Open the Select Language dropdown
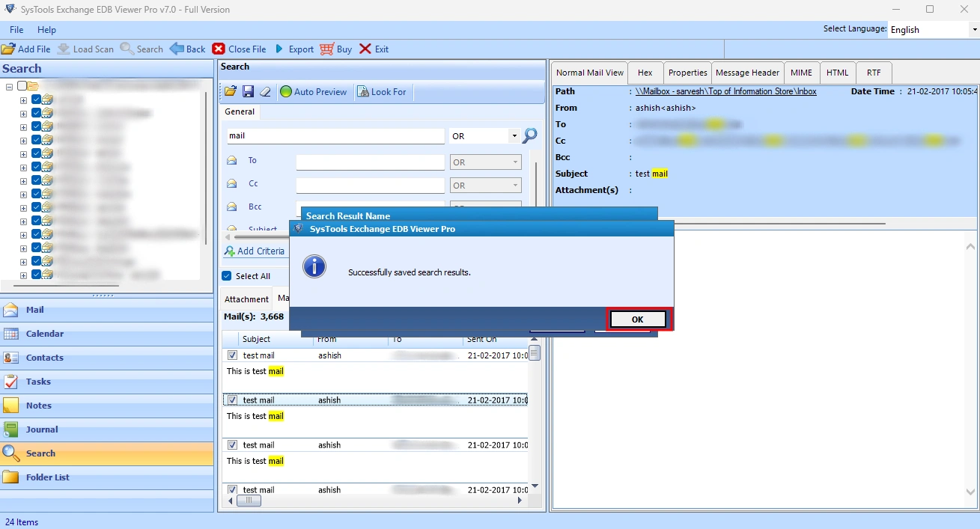The image size is (980, 529). [975, 30]
